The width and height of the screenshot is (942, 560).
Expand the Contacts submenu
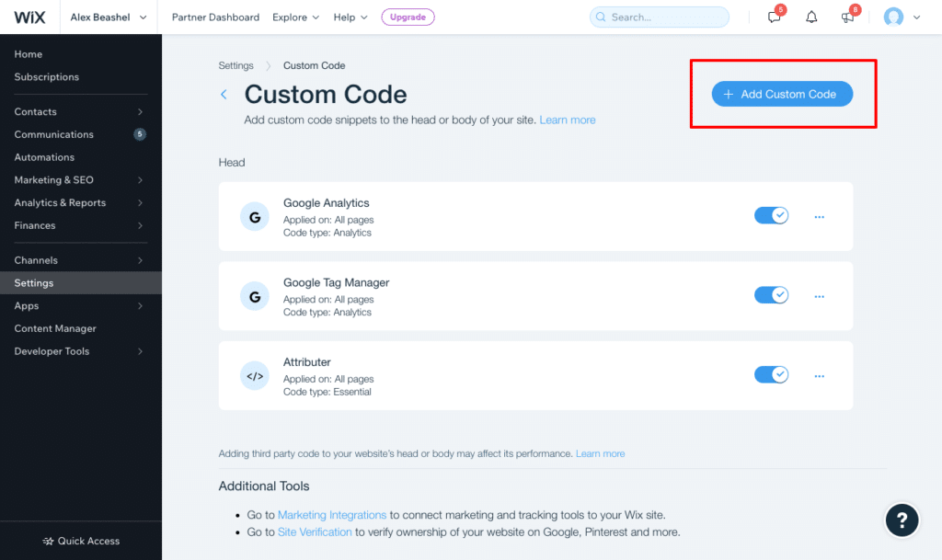point(140,111)
